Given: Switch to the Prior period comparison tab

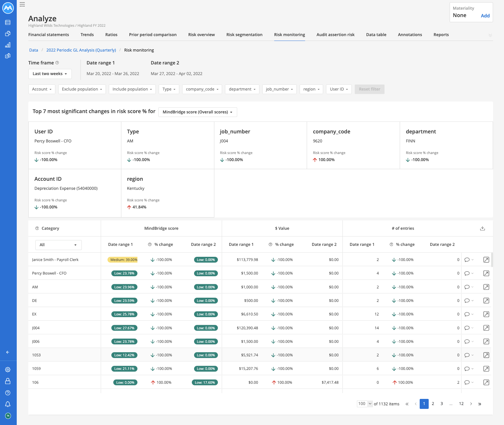Looking at the screenshot, I should pos(153,35).
